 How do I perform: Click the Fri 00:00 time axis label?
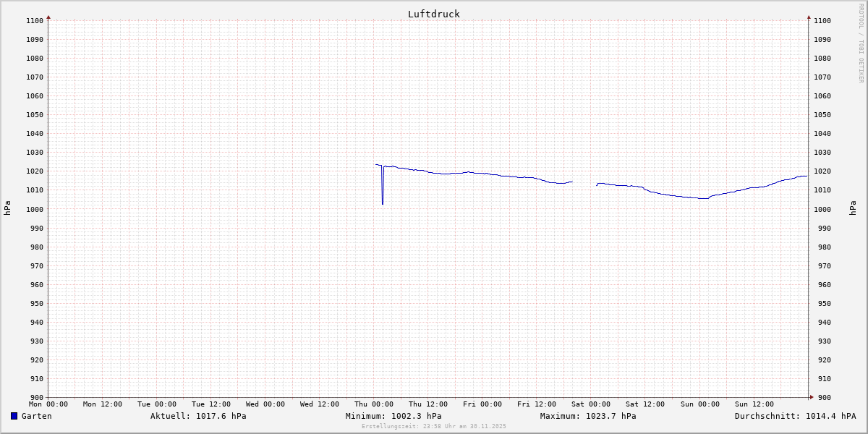(x=482, y=404)
